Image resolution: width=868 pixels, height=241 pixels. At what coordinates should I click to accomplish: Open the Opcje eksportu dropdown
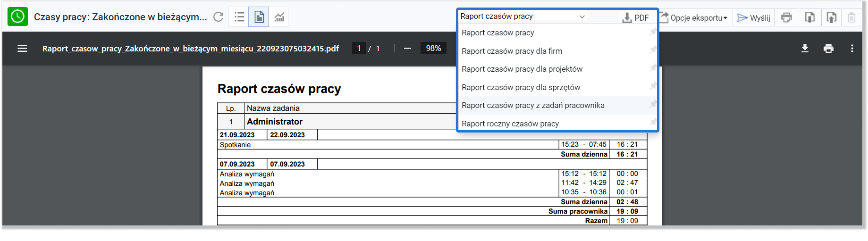tap(693, 17)
